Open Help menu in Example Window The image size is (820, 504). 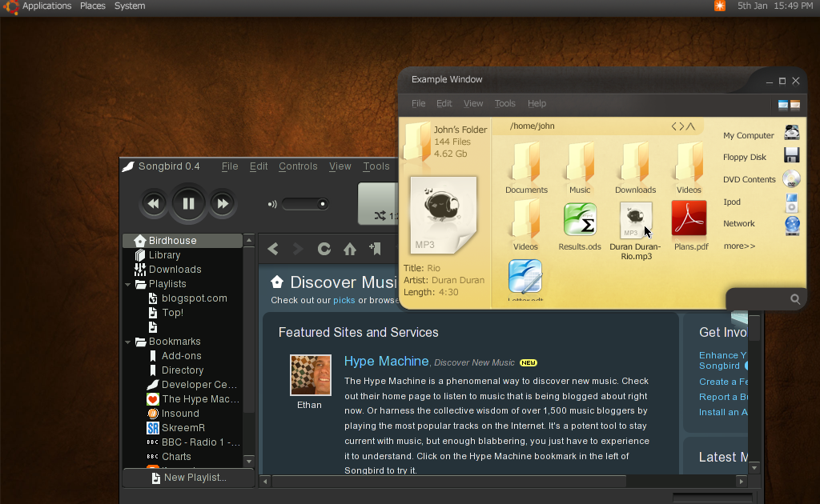point(537,103)
